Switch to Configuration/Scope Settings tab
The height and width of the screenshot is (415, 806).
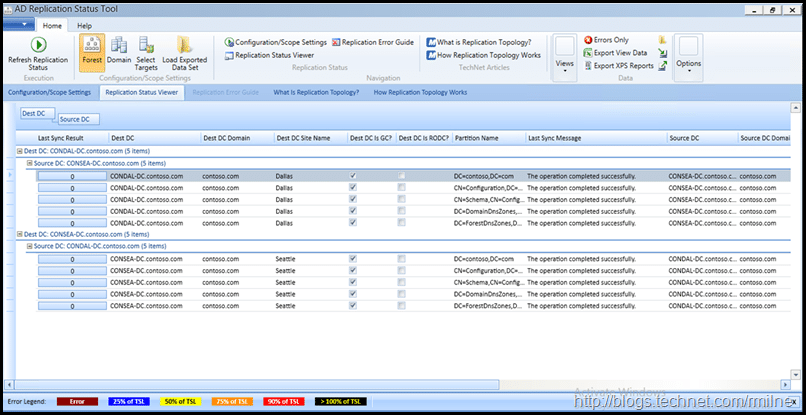(x=49, y=92)
